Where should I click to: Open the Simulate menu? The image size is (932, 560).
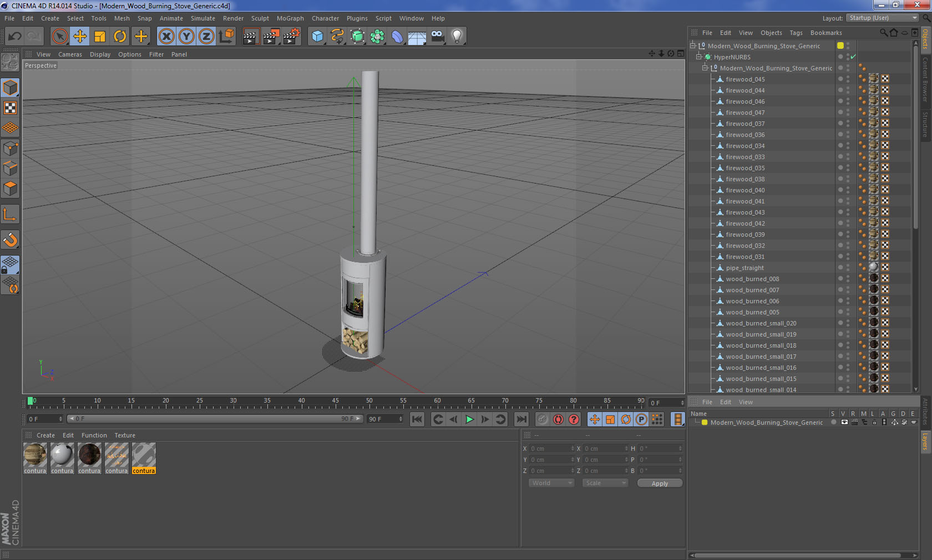click(x=202, y=18)
